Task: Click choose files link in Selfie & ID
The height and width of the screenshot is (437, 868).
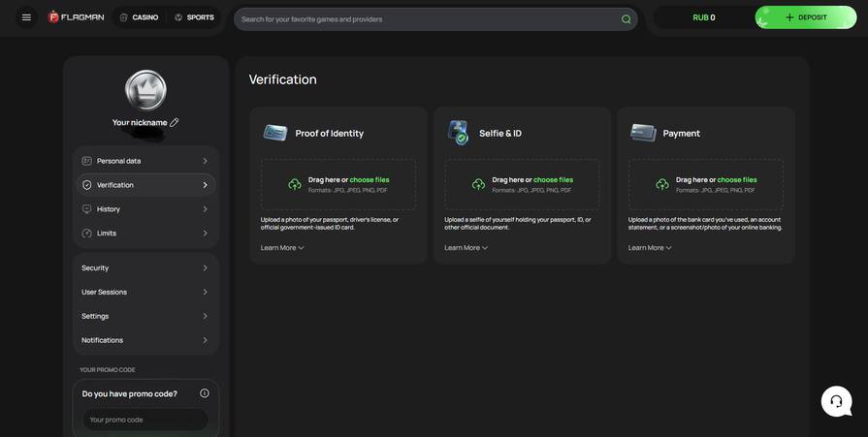Action: pos(553,179)
